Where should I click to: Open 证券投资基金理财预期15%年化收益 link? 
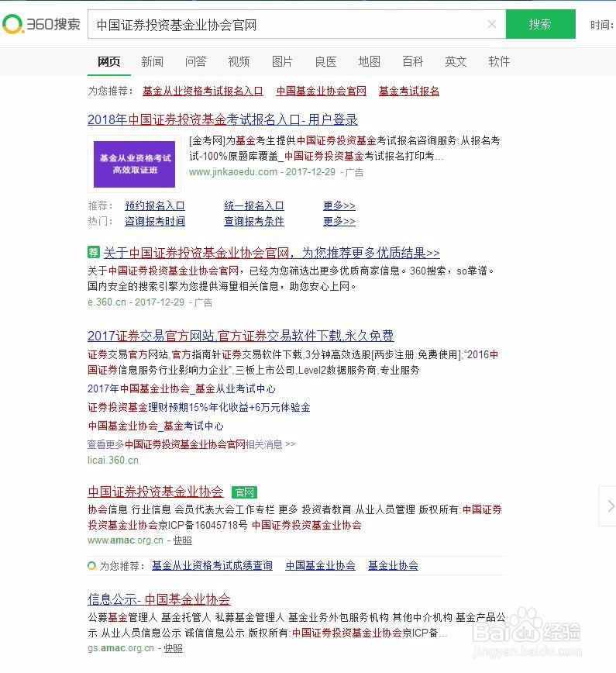click(x=199, y=407)
